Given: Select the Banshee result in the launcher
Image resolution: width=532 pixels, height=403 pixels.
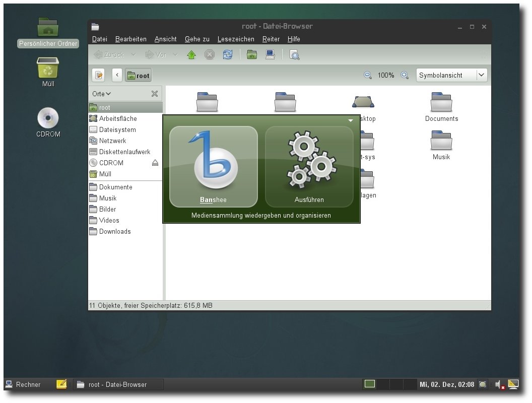Looking at the screenshot, I should tap(214, 167).
